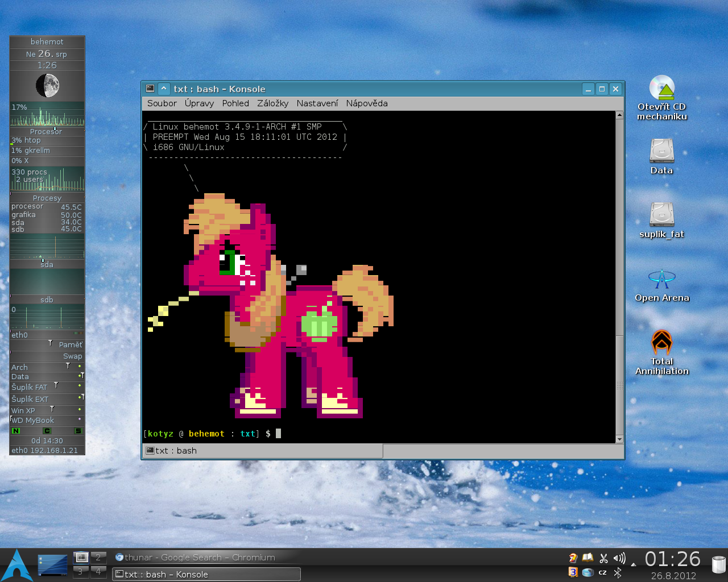Expand hidden system tray icons arrow

click(633, 565)
